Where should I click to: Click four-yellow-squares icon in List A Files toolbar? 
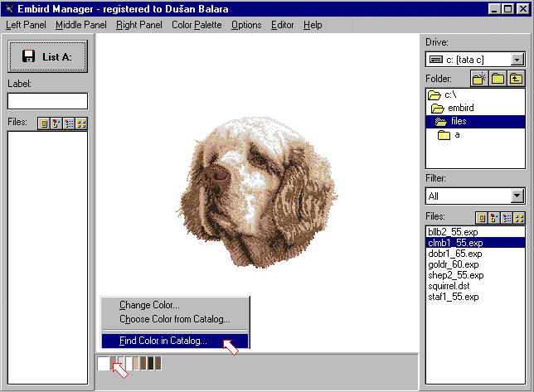[x=81, y=123]
